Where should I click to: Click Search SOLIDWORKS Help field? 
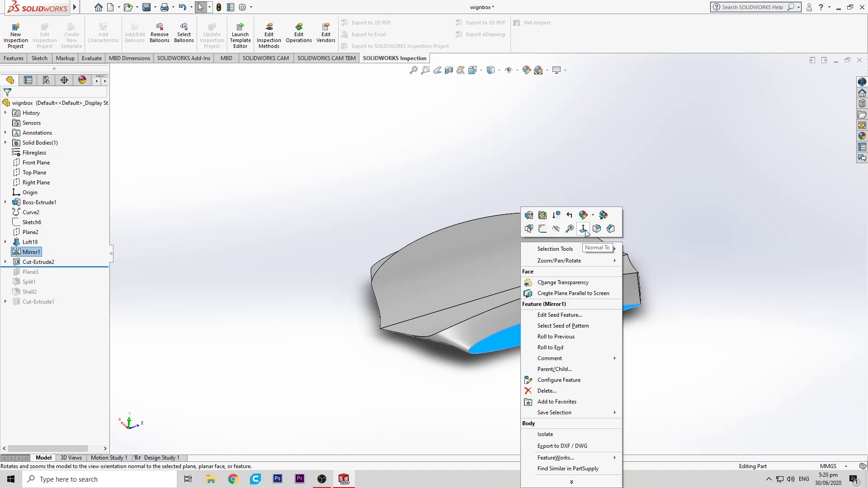tap(755, 7)
